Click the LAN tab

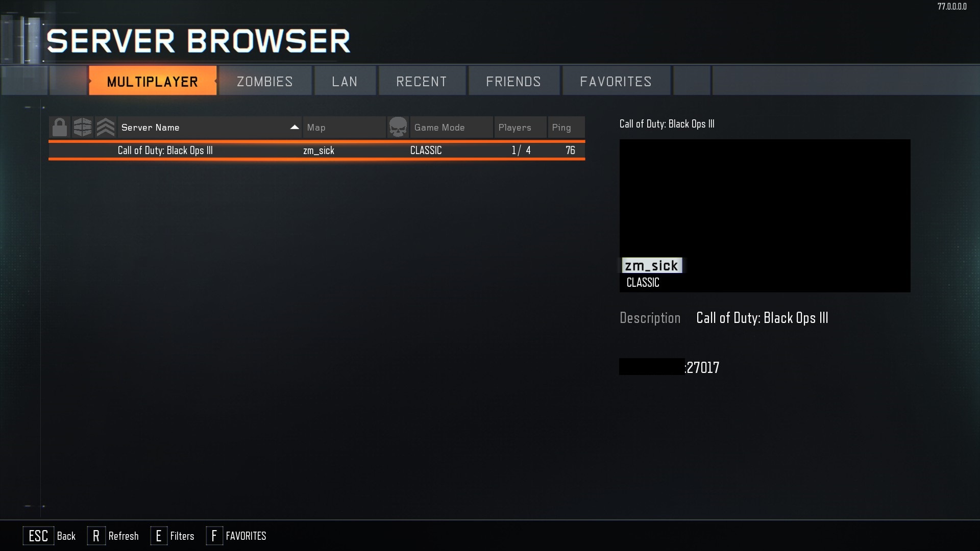345,81
